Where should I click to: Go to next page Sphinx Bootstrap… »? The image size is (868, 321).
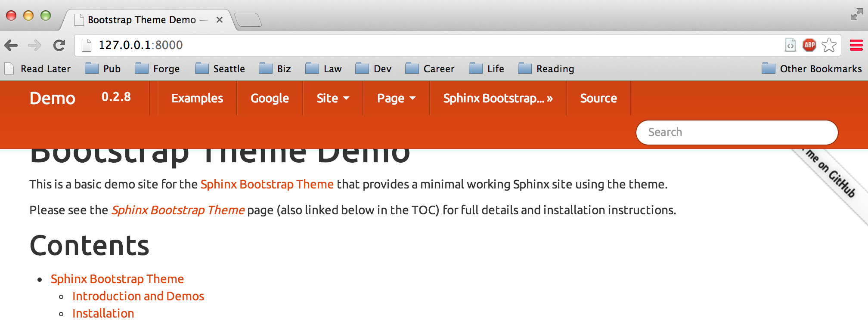(498, 99)
